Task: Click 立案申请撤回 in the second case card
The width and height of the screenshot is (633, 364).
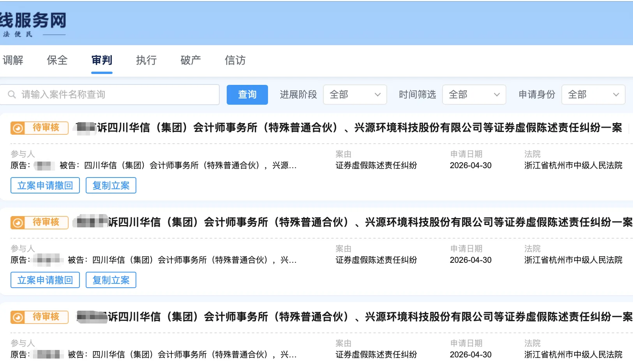Action: tap(45, 280)
